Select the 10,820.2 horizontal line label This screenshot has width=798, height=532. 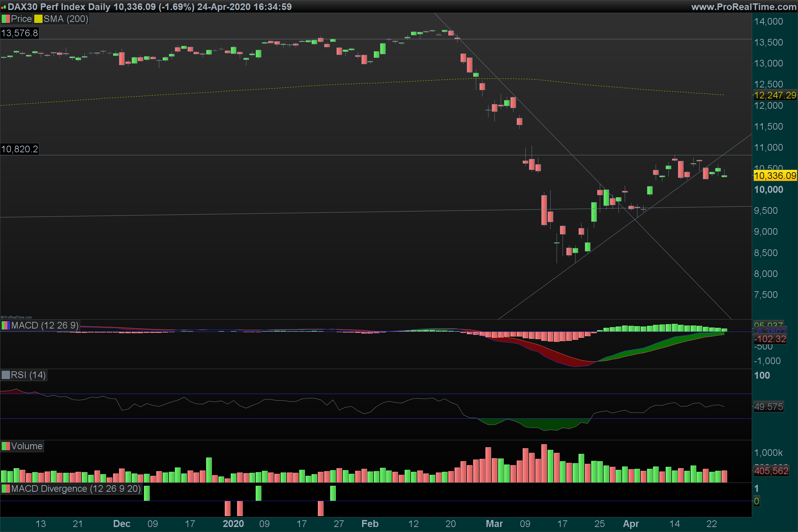pos(19,149)
